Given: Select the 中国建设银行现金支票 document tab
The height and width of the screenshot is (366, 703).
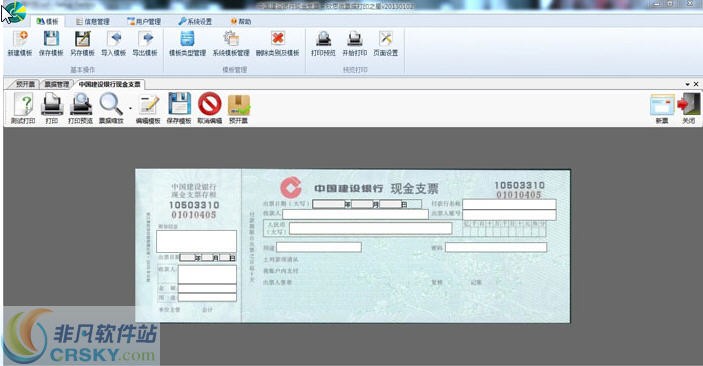Looking at the screenshot, I should click(109, 84).
